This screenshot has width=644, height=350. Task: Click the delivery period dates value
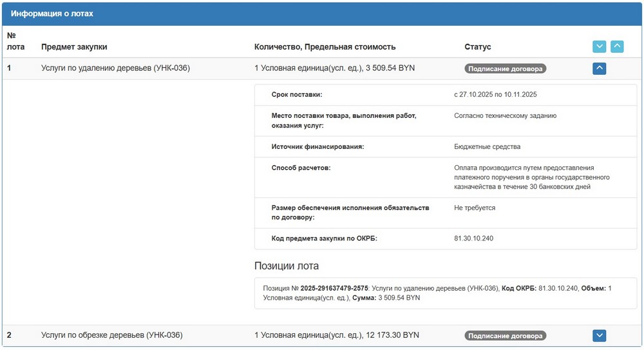495,95
